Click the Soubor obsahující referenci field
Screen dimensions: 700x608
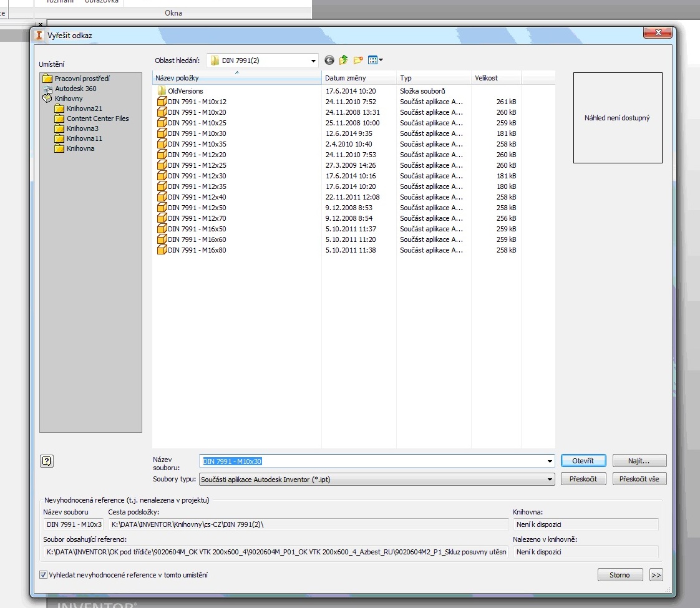[276, 552]
